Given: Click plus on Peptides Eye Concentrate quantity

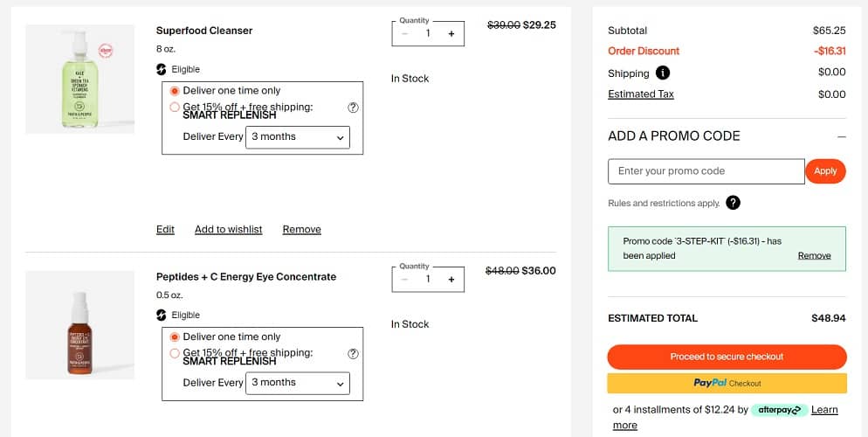Looking at the screenshot, I should coord(451,280).
